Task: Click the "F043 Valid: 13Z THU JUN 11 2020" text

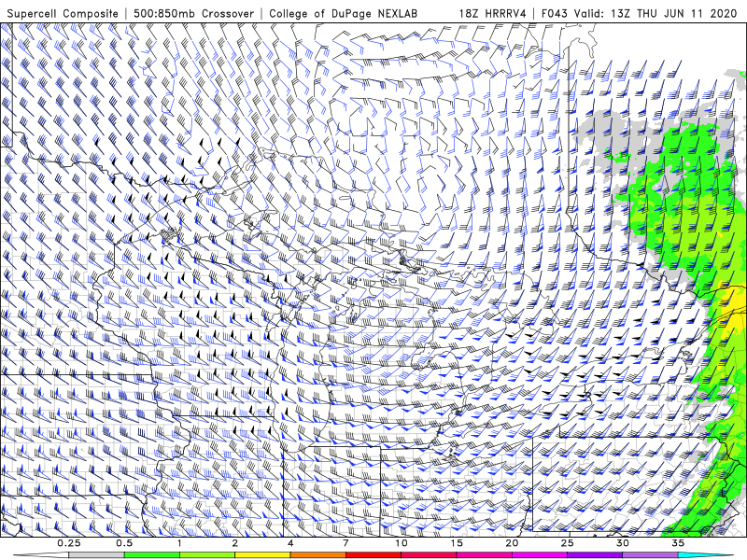Action: point(640,13)
